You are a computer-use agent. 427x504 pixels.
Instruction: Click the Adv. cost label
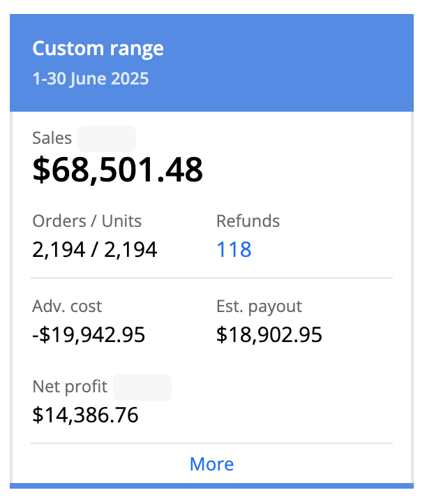point(67,306)
